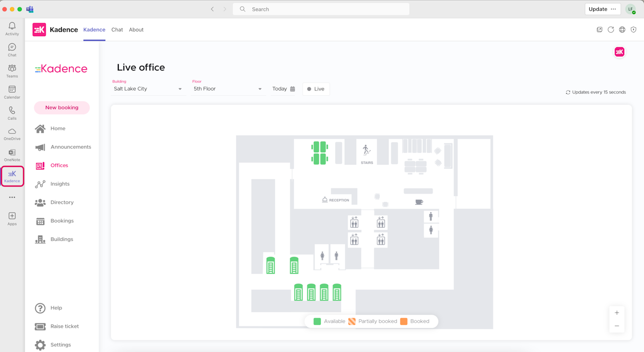Zoom in on the floor map
The image size is (644, 352).
(617, 313)
